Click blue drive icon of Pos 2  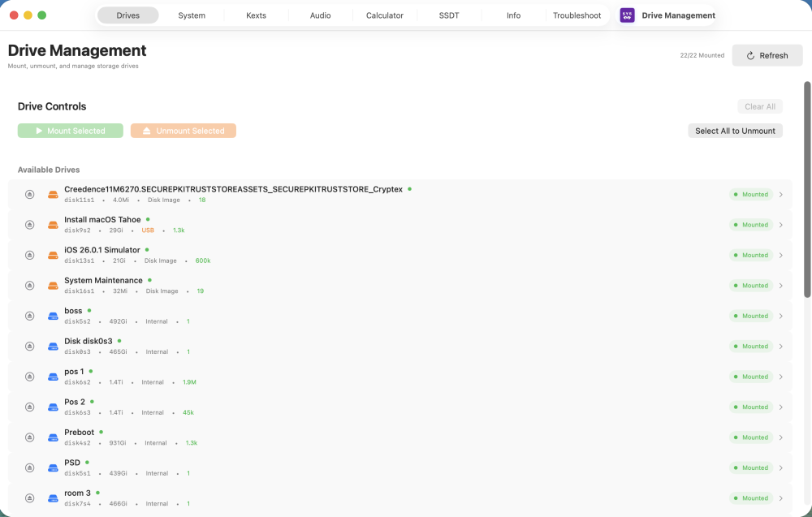tap(53, 407)
